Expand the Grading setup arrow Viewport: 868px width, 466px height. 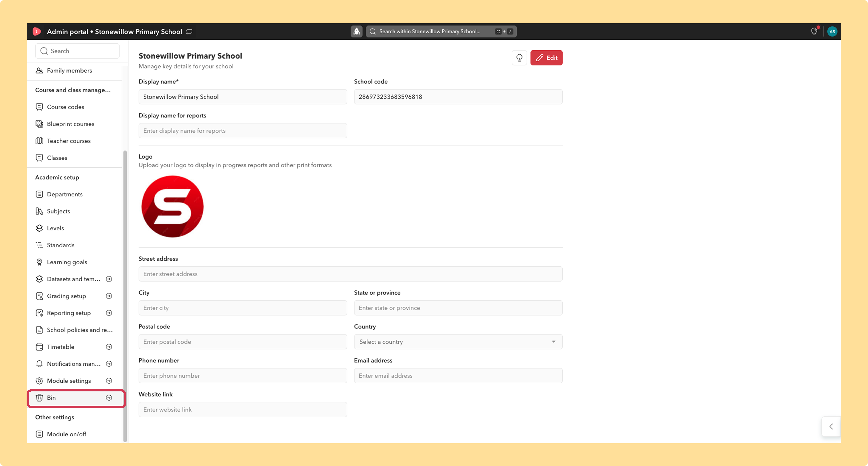pos(109,296)
